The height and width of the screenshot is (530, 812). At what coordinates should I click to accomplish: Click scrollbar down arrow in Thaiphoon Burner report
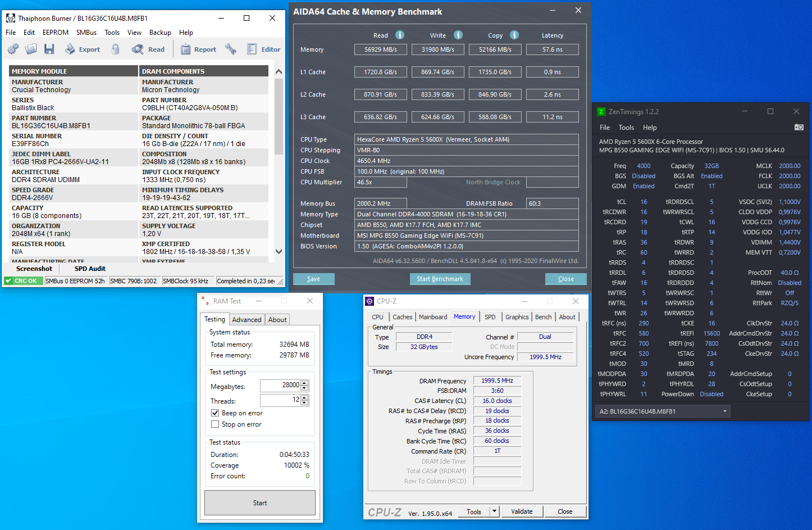coord(279,251)
